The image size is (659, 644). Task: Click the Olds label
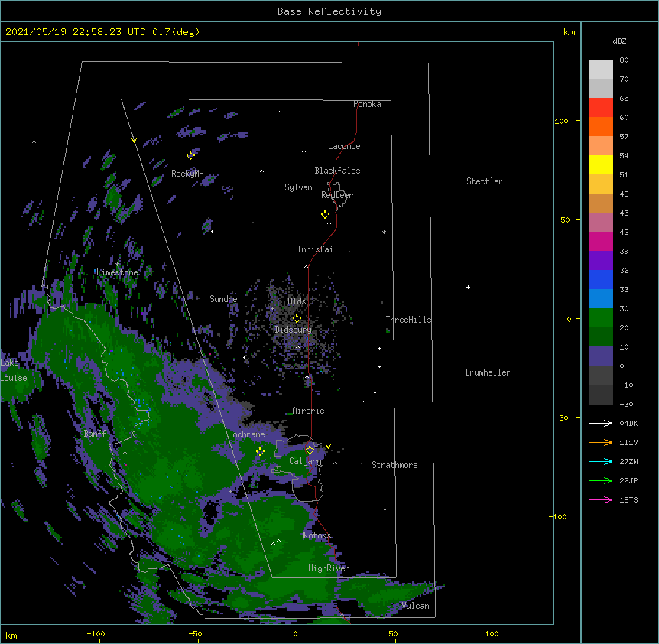click(297, 301)
